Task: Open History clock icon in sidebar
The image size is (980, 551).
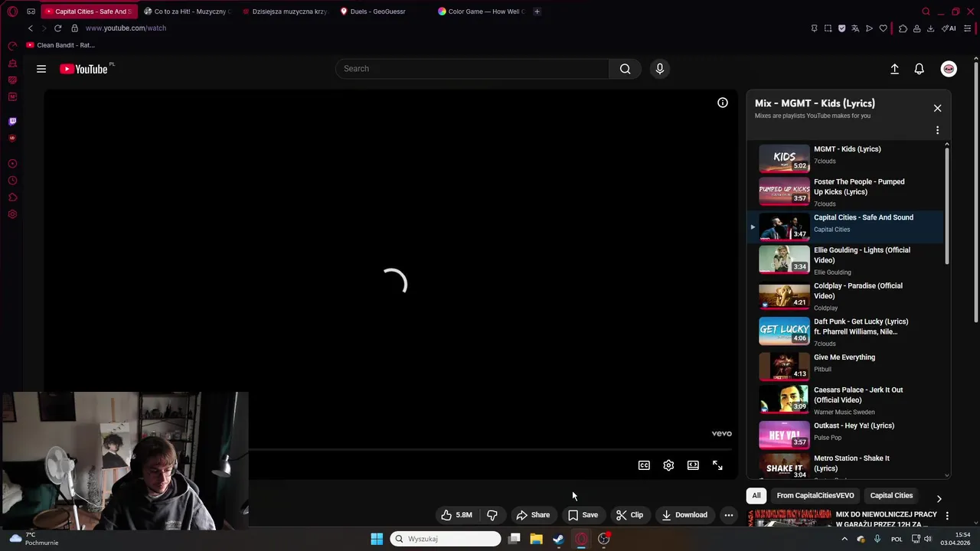Action: point(12,181)
